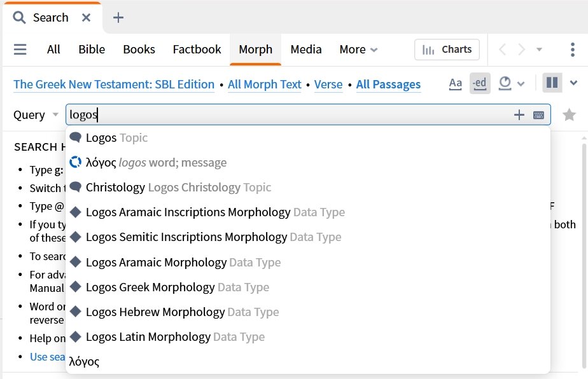This screenshot has height=379, width=588.
Task: Click diamond icon beside Logos Aramaic Inscriptions Morphology
Action: 75,212
